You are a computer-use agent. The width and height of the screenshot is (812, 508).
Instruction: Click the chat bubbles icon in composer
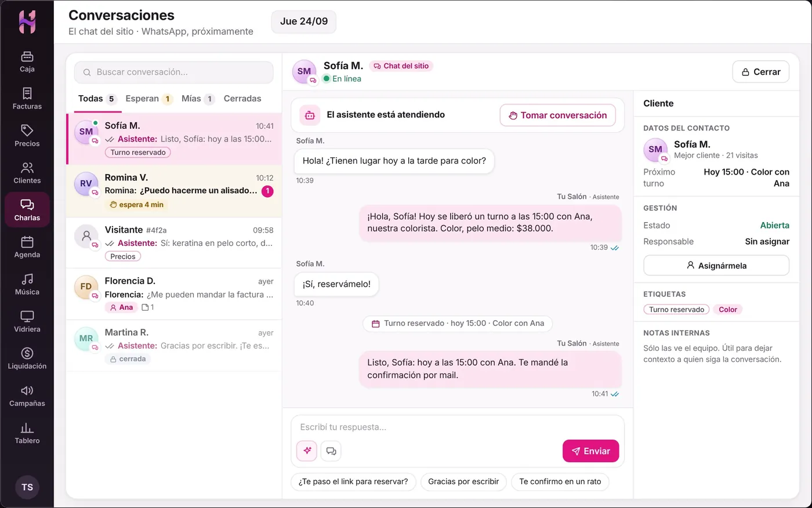coord(331,451)
